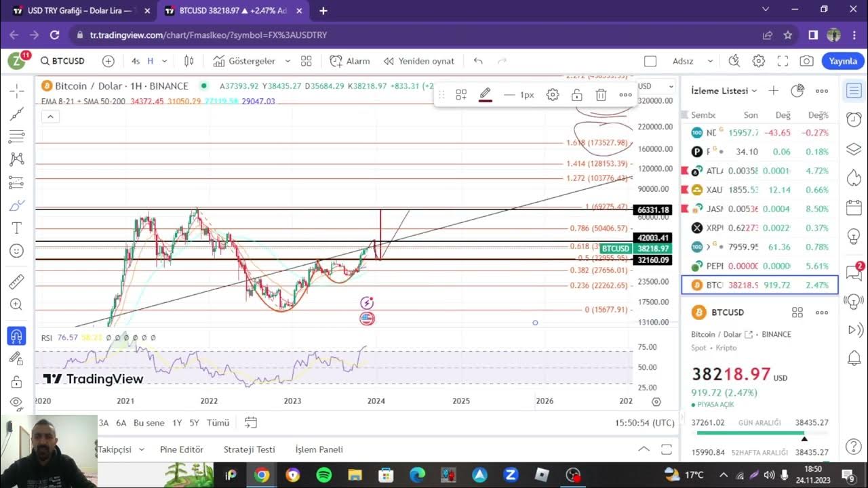This screenshot has width=868, height=488.
Task: Change line color with pencil swatch
Action: 486,95
